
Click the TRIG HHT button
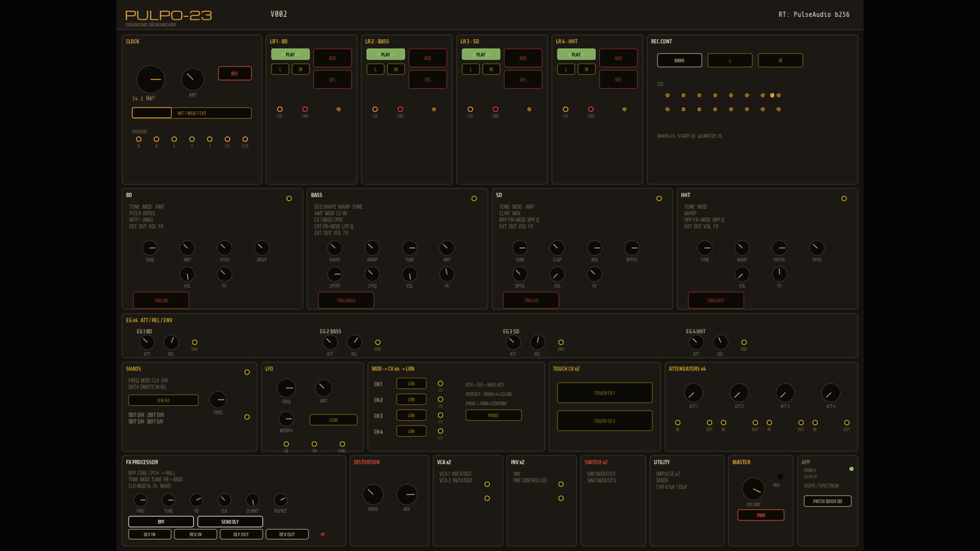[716, 300]
